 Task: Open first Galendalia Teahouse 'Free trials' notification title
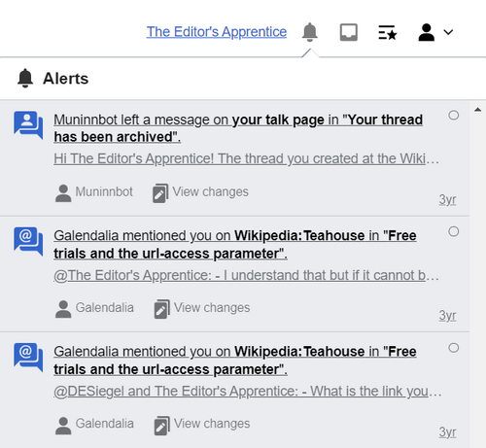pos(235,245)
